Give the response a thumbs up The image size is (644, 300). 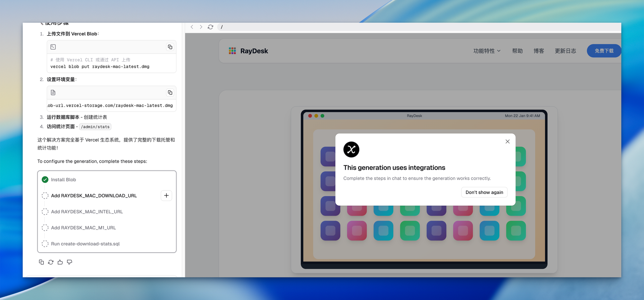60,262
